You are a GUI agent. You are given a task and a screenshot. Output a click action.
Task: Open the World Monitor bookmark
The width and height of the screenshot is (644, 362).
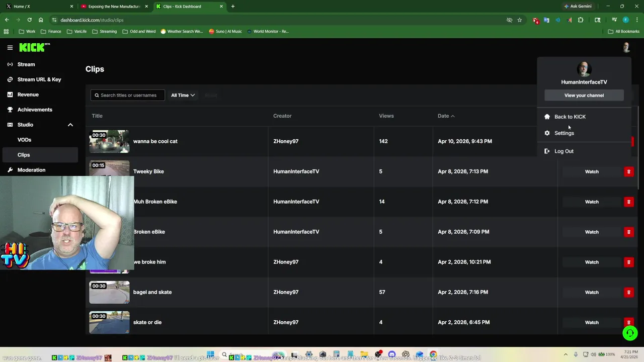click(267, 31)
